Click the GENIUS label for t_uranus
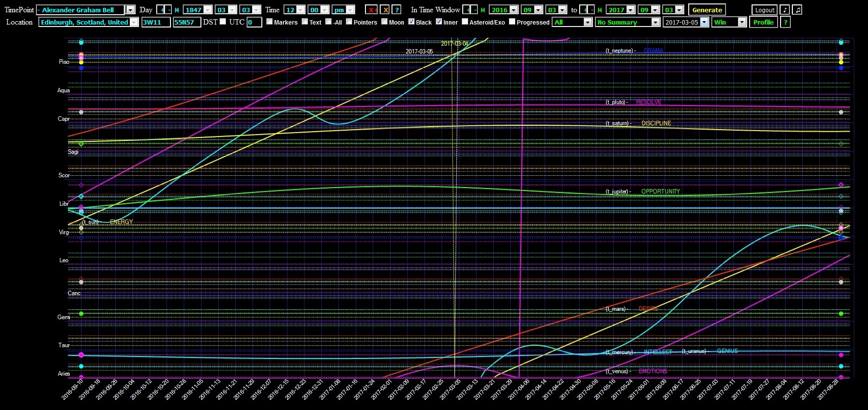The width and height of the screenshot is (868, 410). (x=727, y=351)
